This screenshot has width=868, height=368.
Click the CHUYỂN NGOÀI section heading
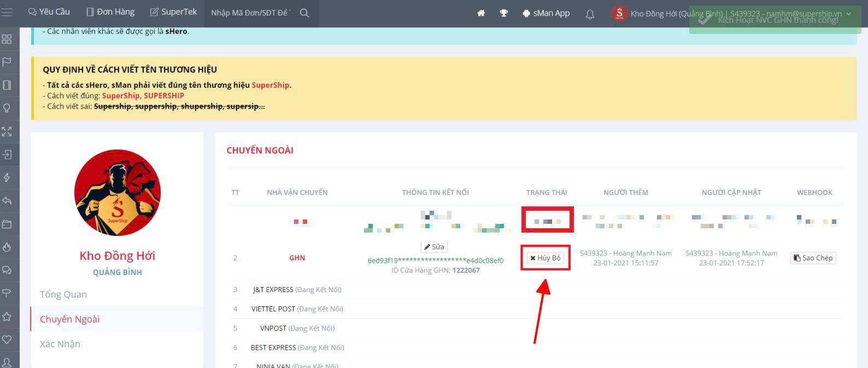tap(260, 150)
